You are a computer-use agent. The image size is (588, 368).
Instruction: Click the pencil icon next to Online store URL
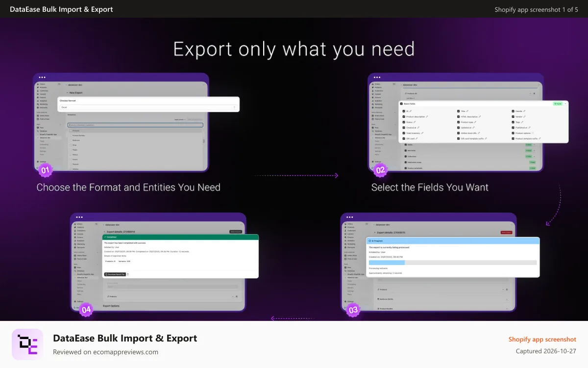479,133
